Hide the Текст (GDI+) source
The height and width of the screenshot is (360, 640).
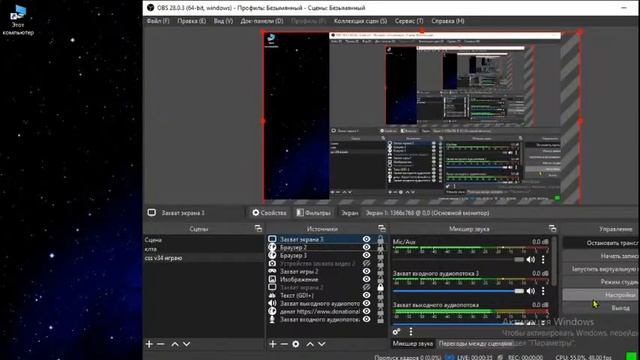pos(367,295)
